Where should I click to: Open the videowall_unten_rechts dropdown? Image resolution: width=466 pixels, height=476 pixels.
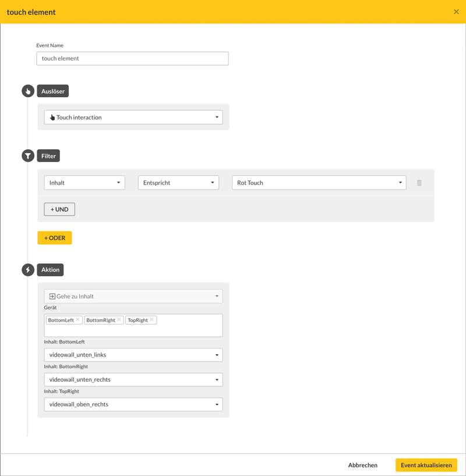click(133, 380)
